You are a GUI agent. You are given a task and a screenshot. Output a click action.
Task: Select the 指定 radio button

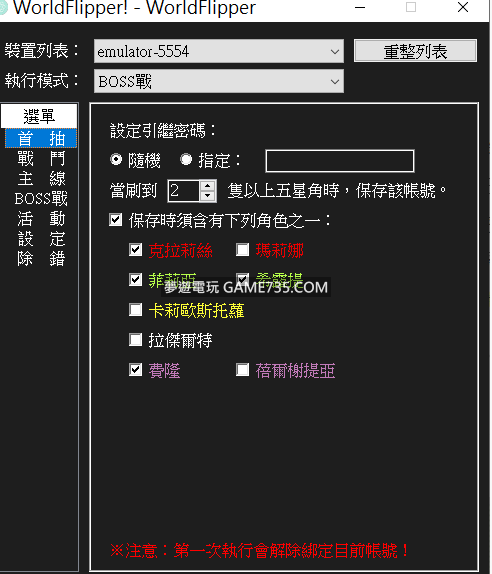186,160
